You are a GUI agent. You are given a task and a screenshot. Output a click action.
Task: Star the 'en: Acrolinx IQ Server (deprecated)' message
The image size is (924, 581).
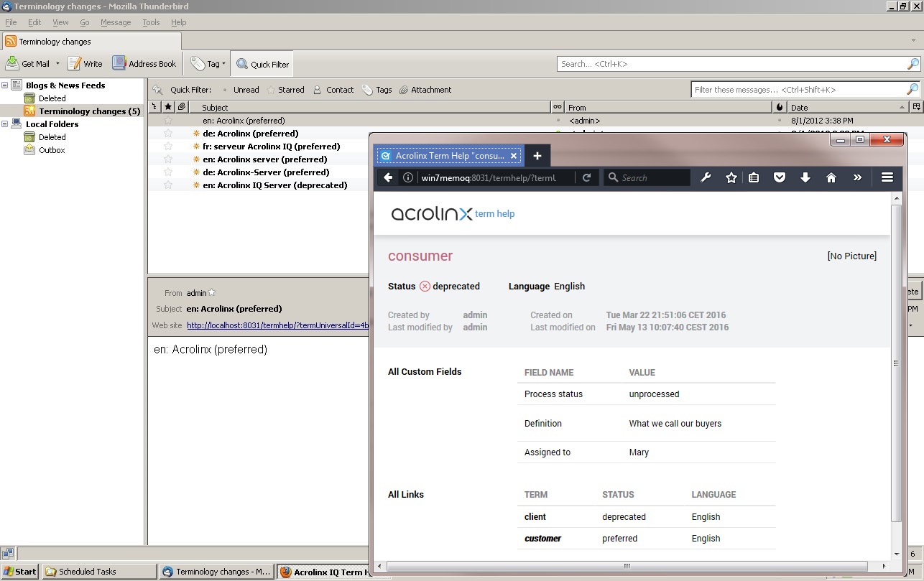168,185
